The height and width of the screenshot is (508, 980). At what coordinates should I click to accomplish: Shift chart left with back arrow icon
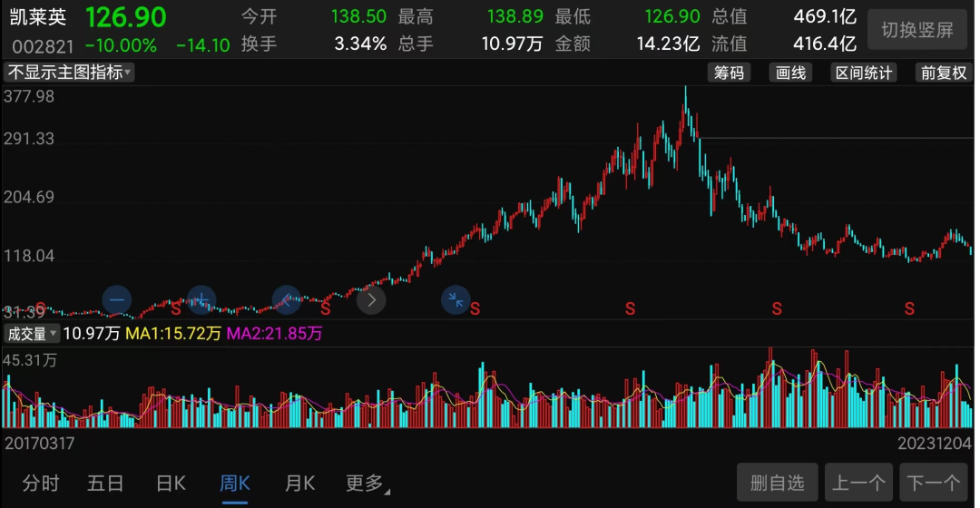point(286,300)
